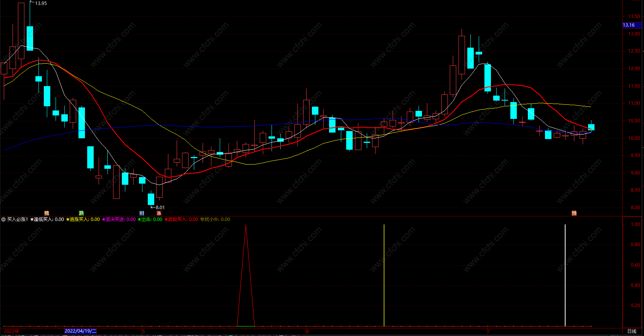Click the 预 marker near the July candles
Screen dimensions: 644x336
click(574, 213)
